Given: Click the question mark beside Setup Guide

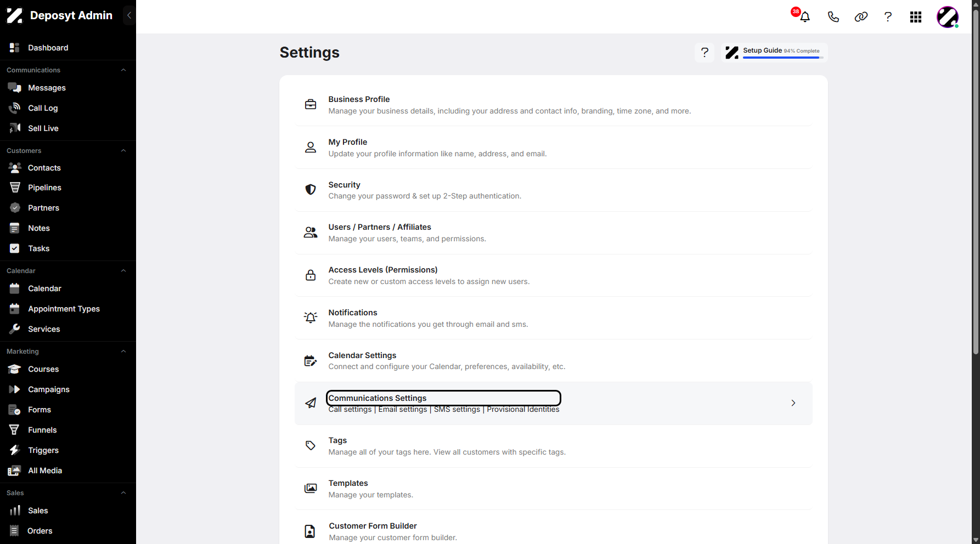Looking at the screenshot, I should tap(705, 53).
